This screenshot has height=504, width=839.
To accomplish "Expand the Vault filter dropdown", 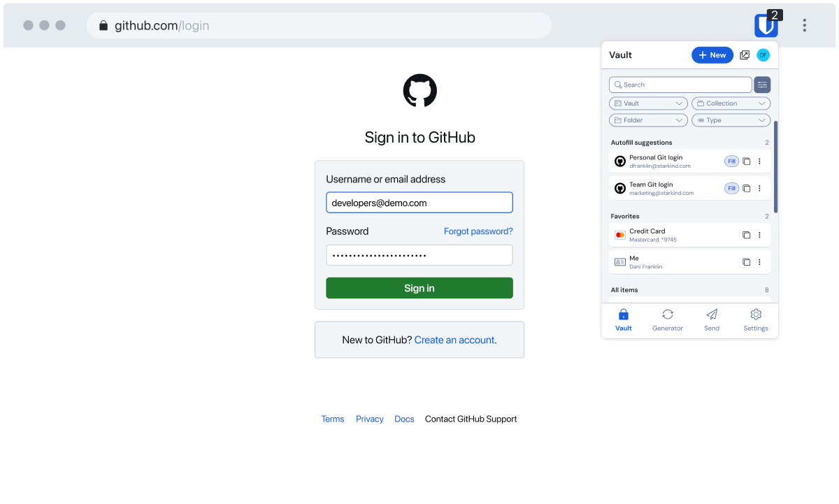I will pyautogui.click(x=648, y=103).
